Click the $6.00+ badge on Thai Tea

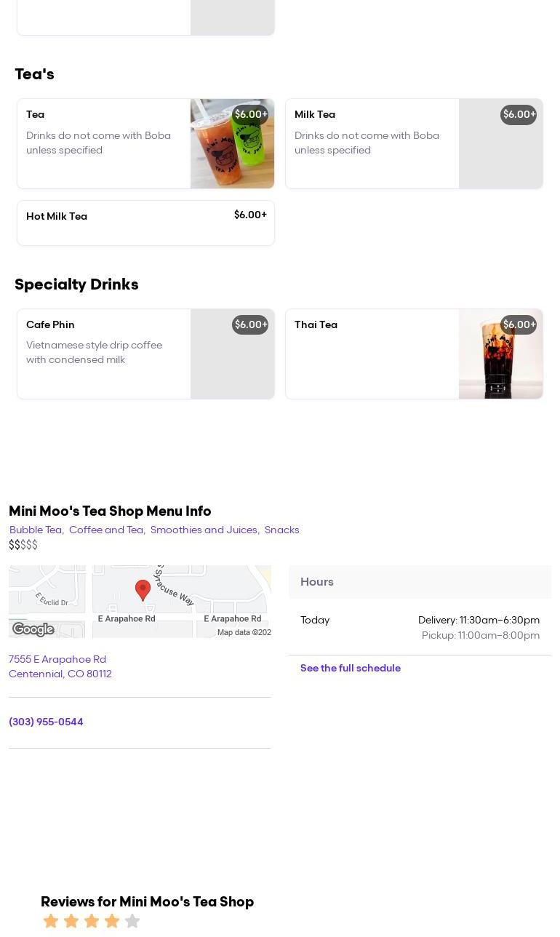[x=519, y=325]
